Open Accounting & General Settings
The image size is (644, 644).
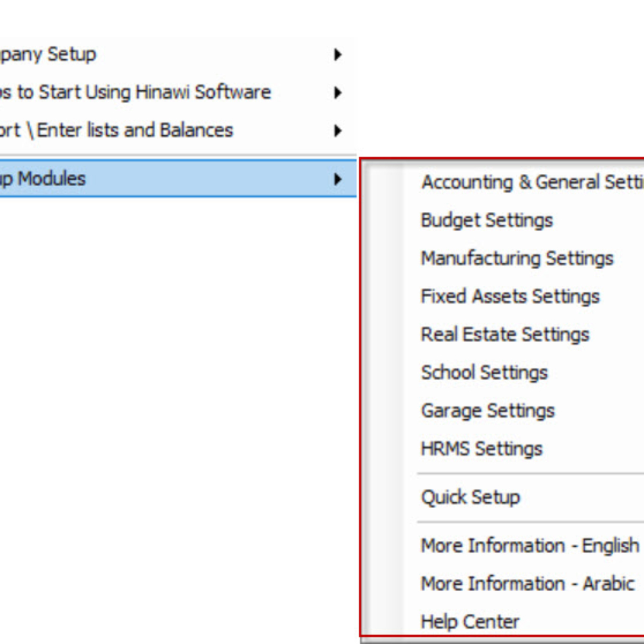tap(533, 183)
